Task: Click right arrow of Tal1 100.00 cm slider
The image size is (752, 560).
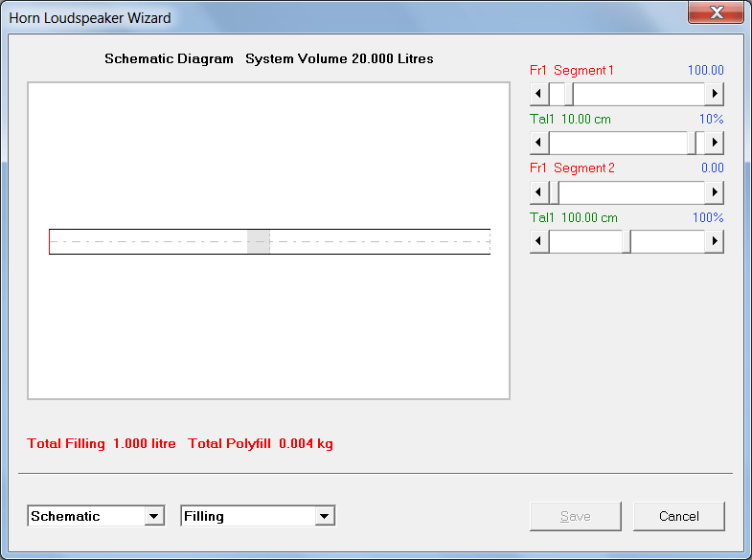Action: tap(714, 241)
